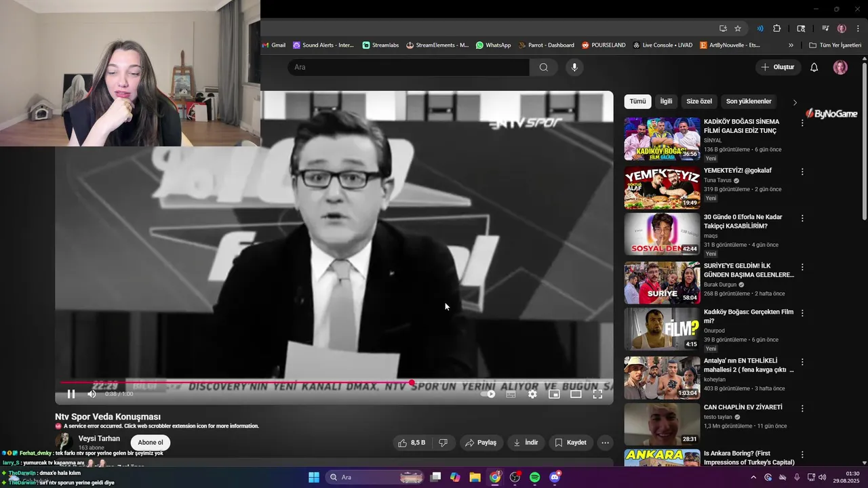Open Streamlabs bookmark
868x488 pixels.
coord(380,45)
